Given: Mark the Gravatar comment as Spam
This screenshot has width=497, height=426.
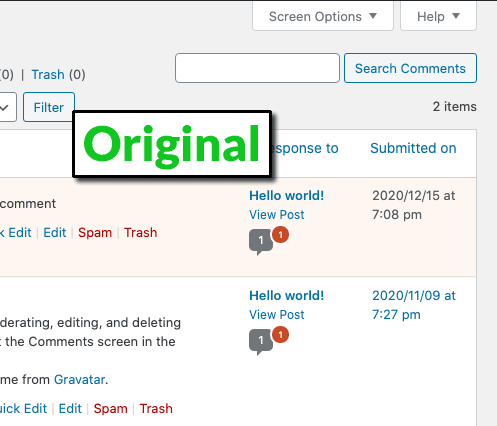Looking at the screenshot, I should point(110,408).
